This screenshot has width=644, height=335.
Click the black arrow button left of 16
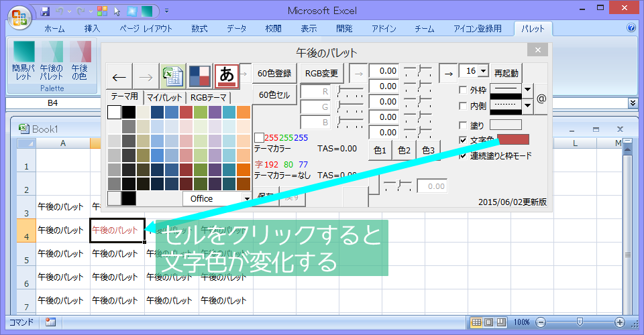(448, 74)
